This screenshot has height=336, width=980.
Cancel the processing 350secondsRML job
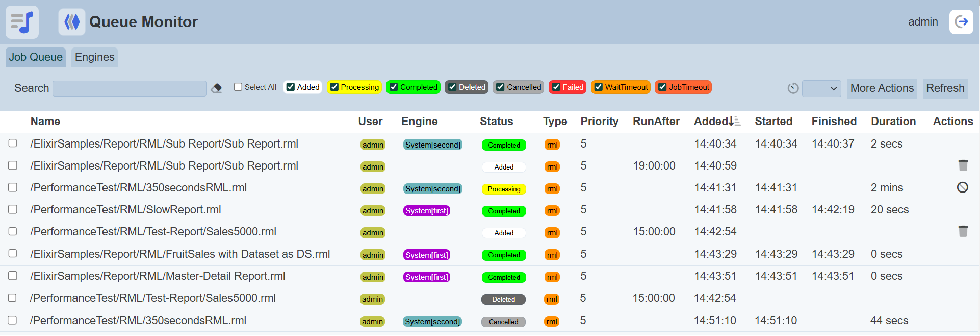click(x=962, y=187)
